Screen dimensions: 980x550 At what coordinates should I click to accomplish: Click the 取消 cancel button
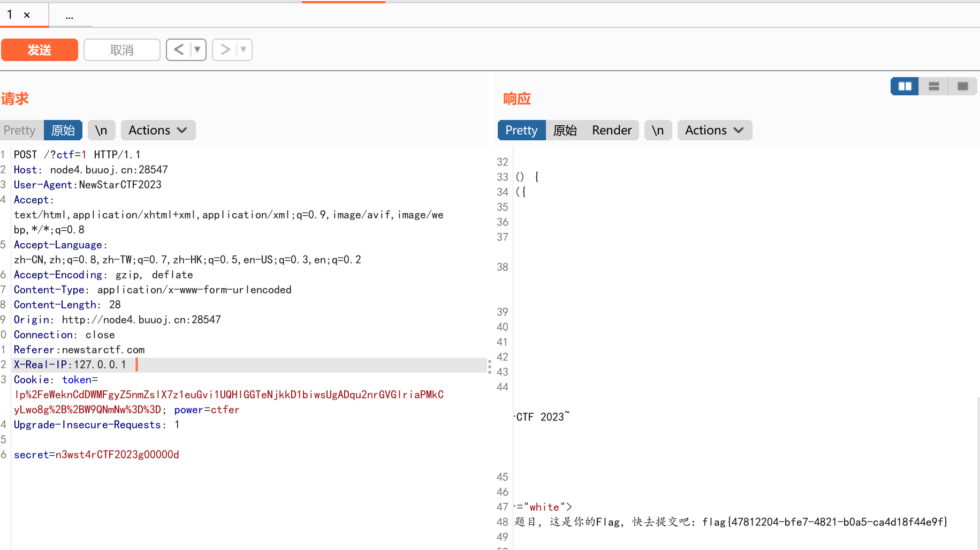(x=122, y=50)
